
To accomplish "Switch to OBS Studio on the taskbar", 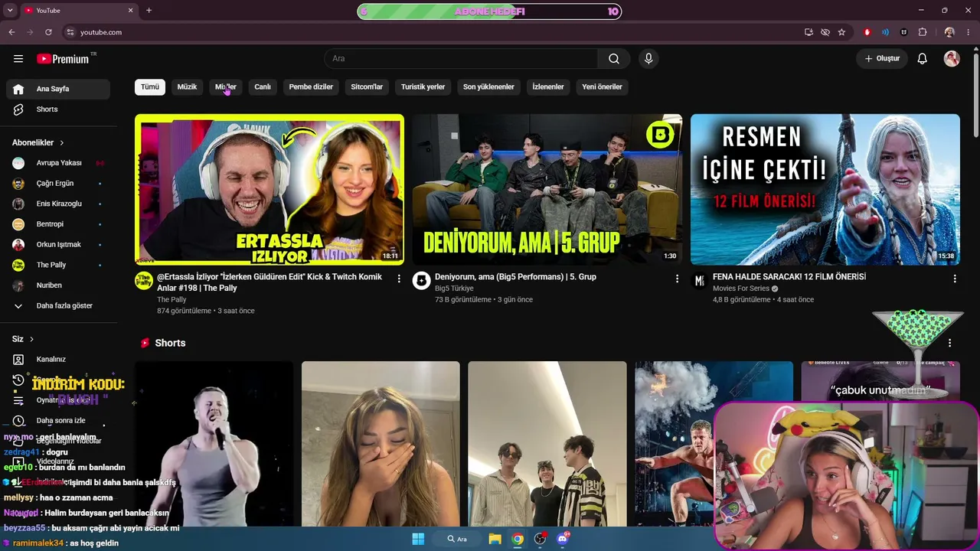I will [x=541, y=539].
